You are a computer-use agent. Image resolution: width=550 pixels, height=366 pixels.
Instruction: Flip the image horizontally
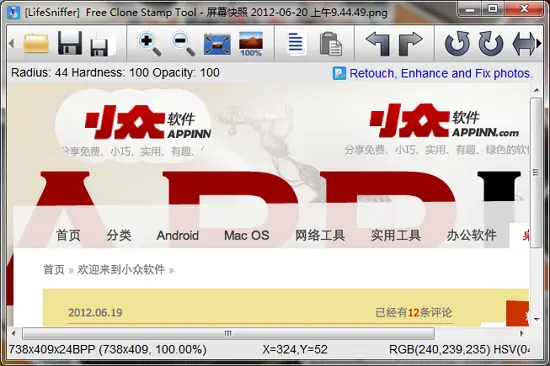tap(523, 44)
